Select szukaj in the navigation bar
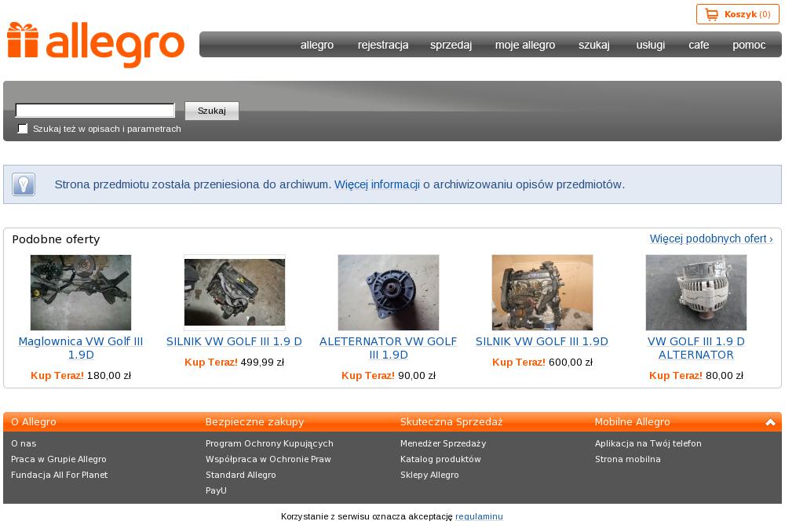 tap(594, 45)
